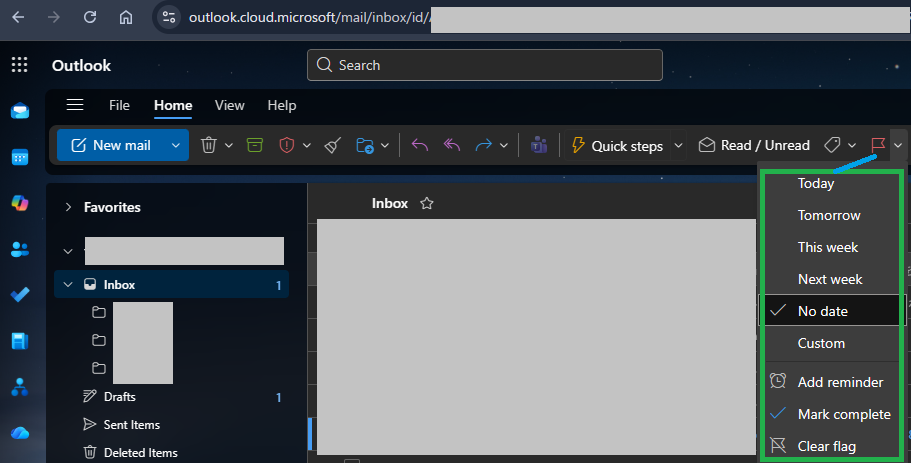This screenshot has height=463, width=911.
Task: Click the Delete trash can icon
Action: (x=209, y=145)
